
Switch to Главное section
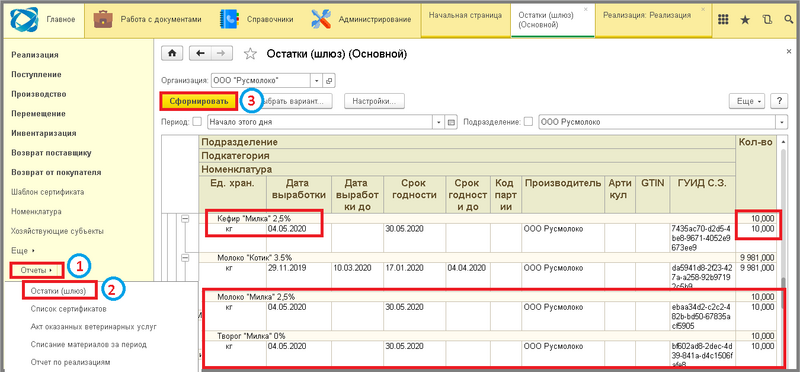(x=44, y=19)
